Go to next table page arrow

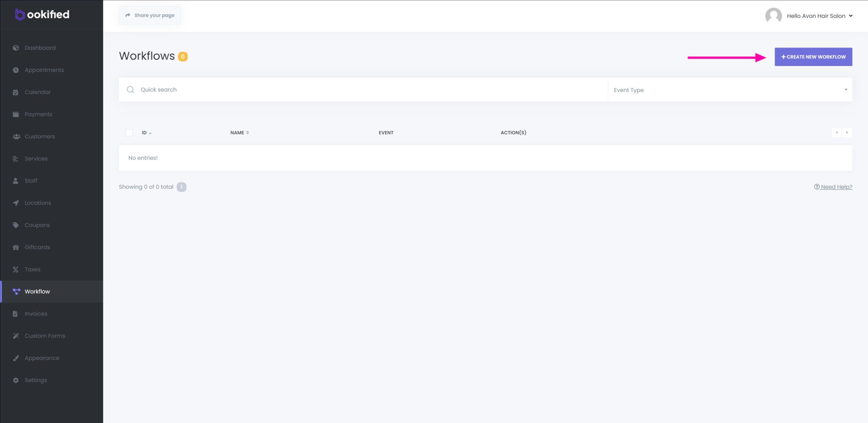(x=847, y=133)
